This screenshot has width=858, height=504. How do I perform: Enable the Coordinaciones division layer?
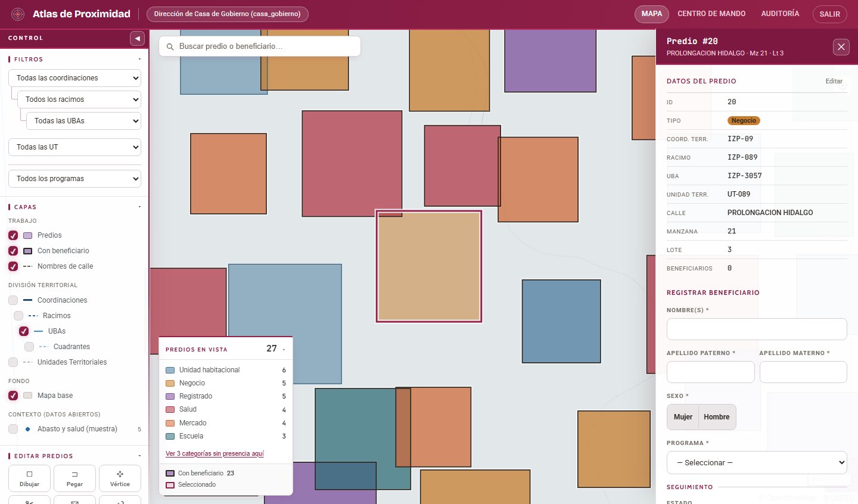coord(13,300)
